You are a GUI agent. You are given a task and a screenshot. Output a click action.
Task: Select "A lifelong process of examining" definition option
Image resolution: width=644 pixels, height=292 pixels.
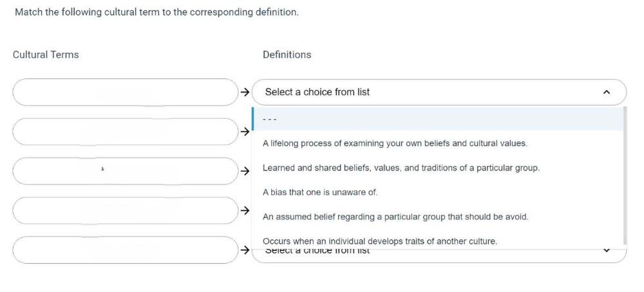pyautogui.click(x=394, y=143)
